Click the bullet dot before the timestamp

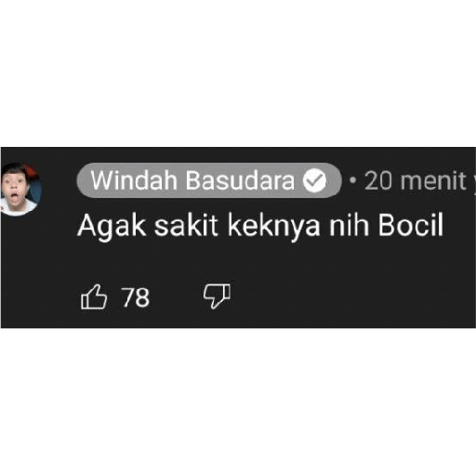(352, 179)
